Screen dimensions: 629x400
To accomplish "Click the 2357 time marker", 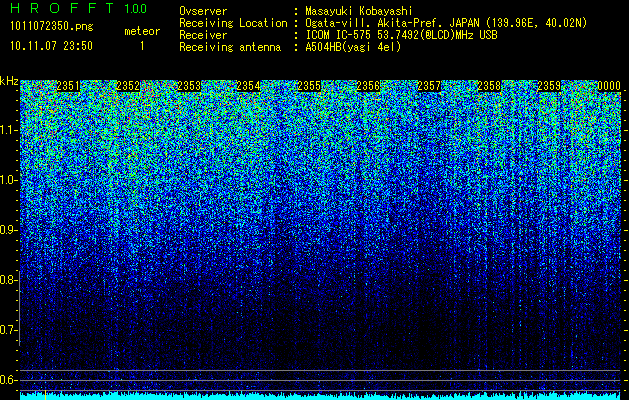I will 429,86.
